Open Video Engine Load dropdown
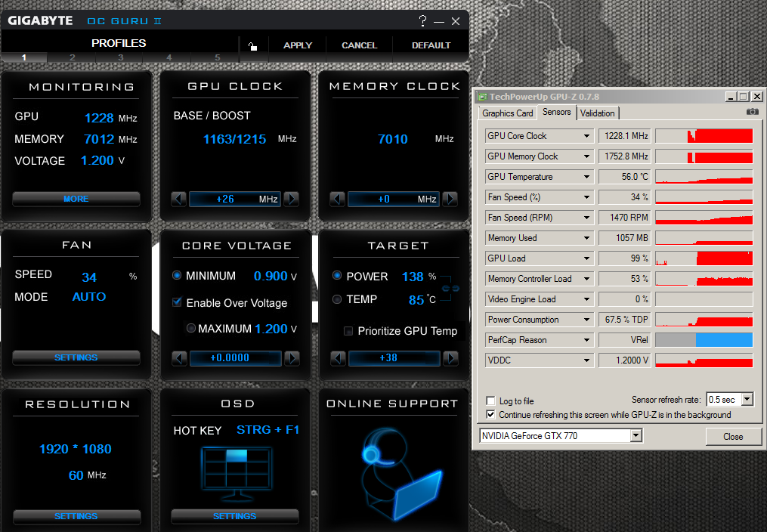The image size is (767, 532). pyautogui.click(x=586, y=299)
